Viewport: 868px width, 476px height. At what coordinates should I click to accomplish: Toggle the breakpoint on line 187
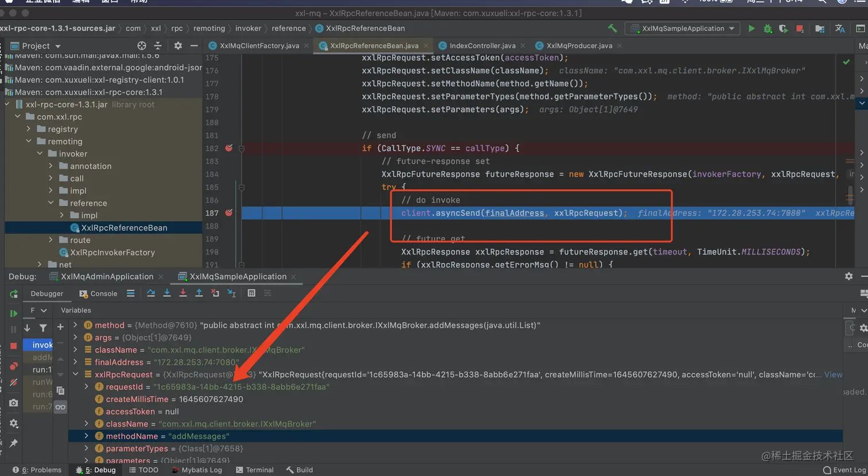(229, 212)
